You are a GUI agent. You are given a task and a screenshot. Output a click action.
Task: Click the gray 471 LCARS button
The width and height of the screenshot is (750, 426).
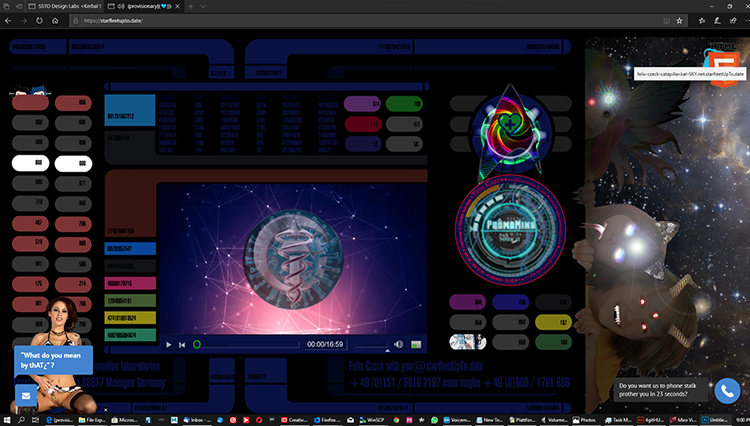pyautogui.click(x=404, y=124)
